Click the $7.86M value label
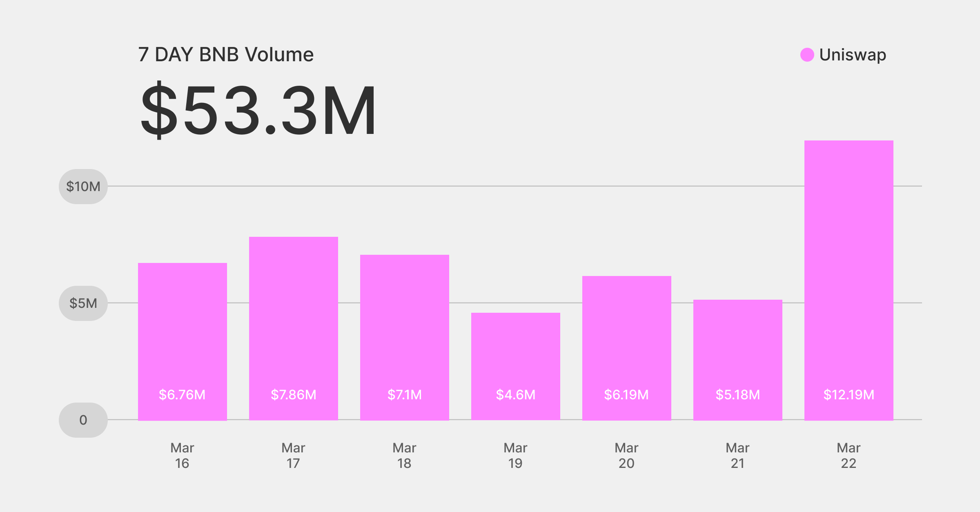 coord(293,395)
